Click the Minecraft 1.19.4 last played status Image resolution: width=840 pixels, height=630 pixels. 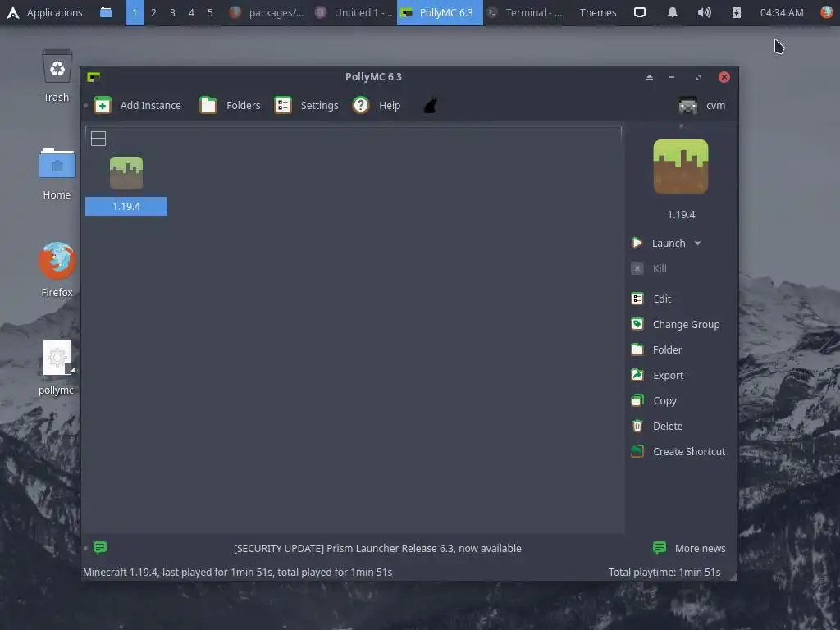click(x=237, y=572)
